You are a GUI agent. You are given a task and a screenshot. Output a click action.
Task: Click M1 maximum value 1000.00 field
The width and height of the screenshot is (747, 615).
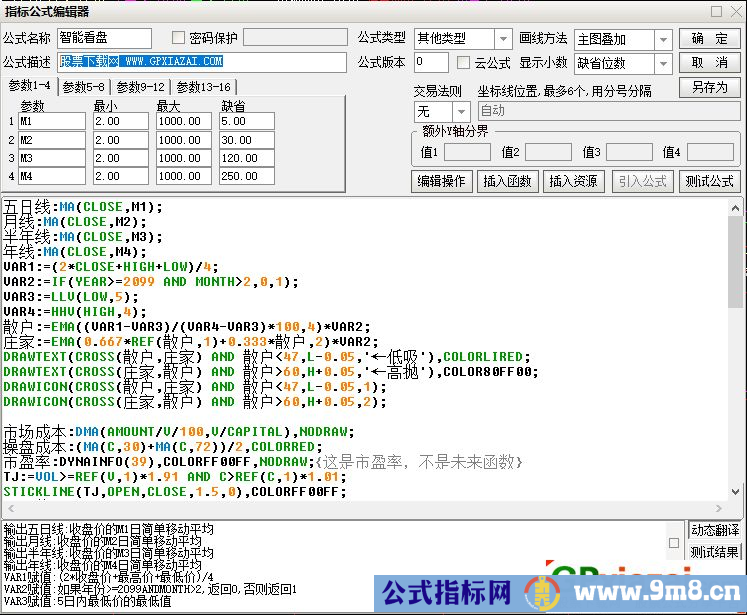183,121
